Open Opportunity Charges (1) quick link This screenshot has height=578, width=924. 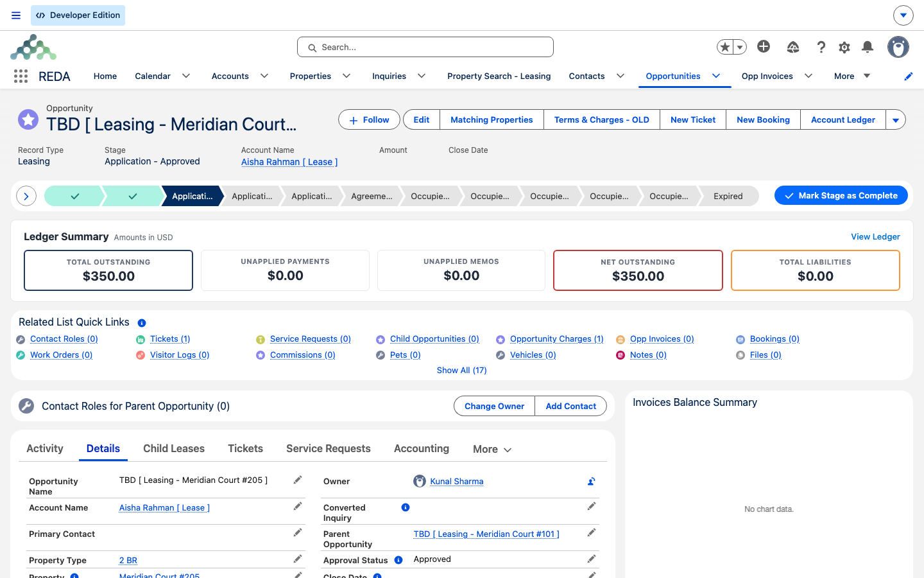tap(557, 339)
